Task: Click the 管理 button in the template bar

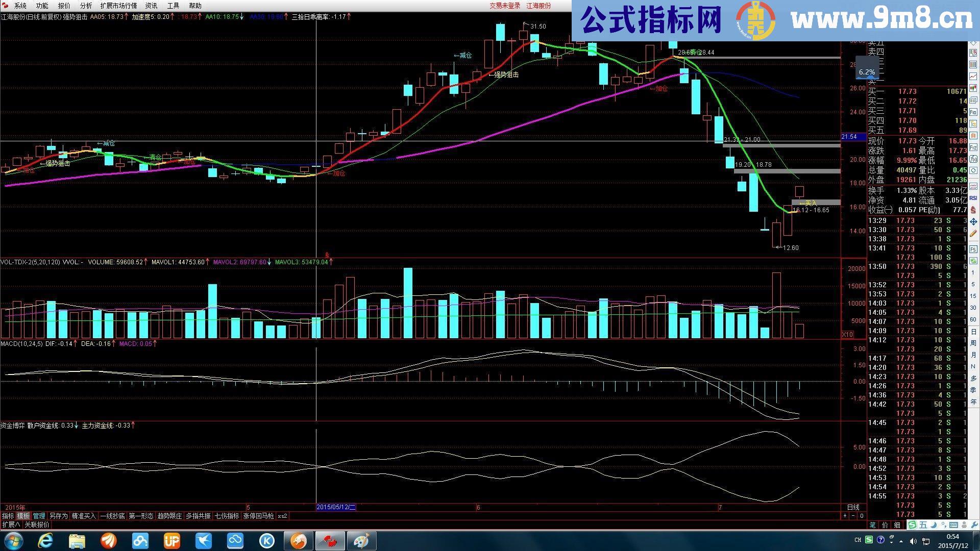Action: 39,516
